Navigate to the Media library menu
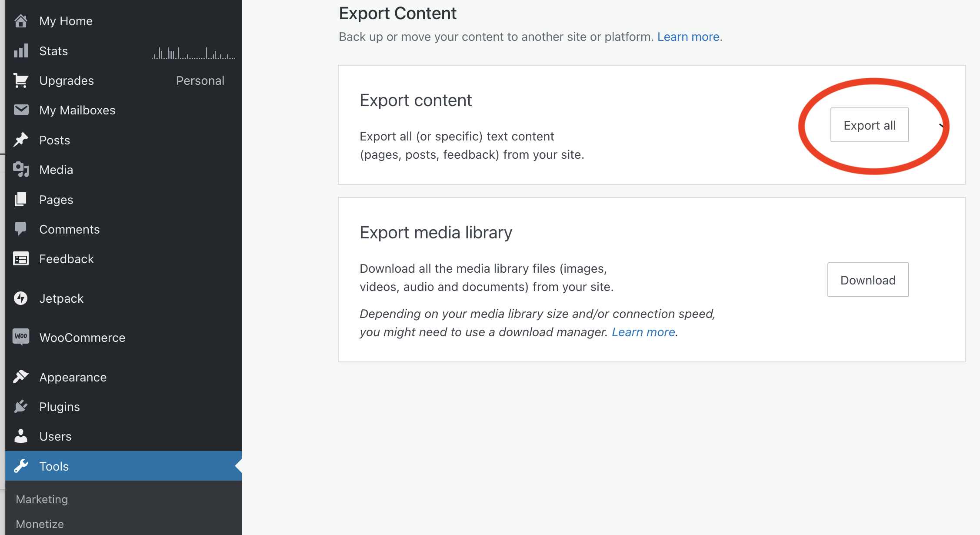980x535 pixels. click(123, 170)
